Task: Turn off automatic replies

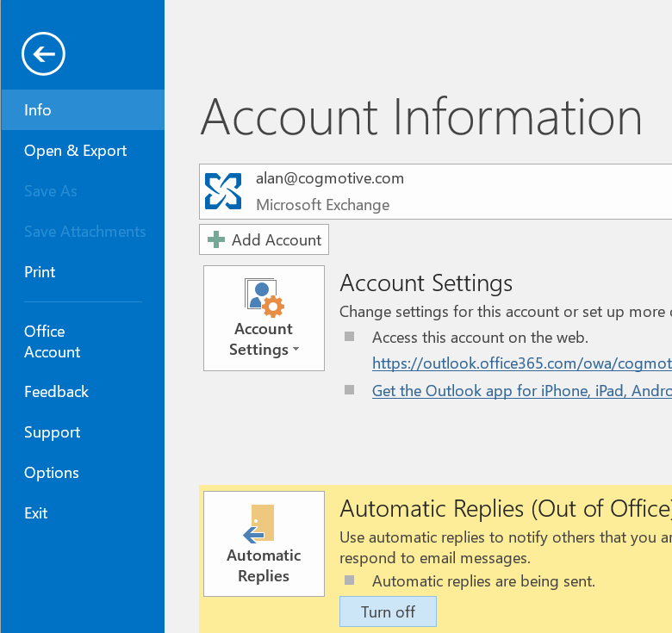Action: coord(388,612)
